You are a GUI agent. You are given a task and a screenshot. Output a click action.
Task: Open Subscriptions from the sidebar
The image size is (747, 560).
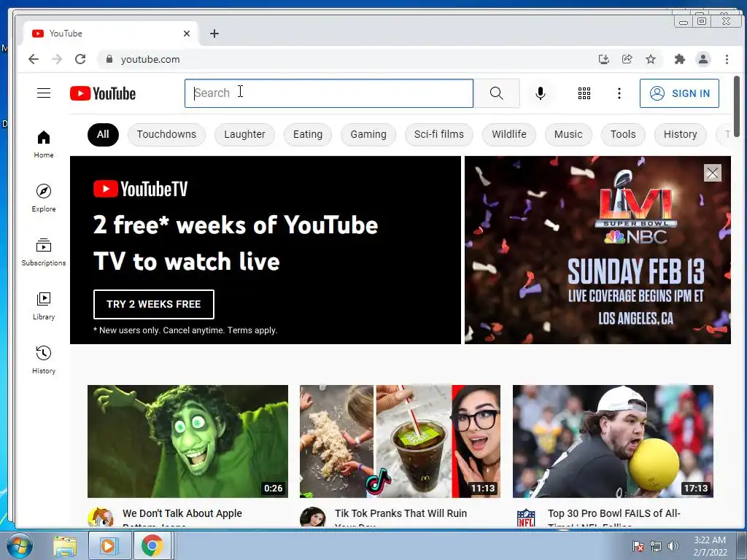coord(44,252)
